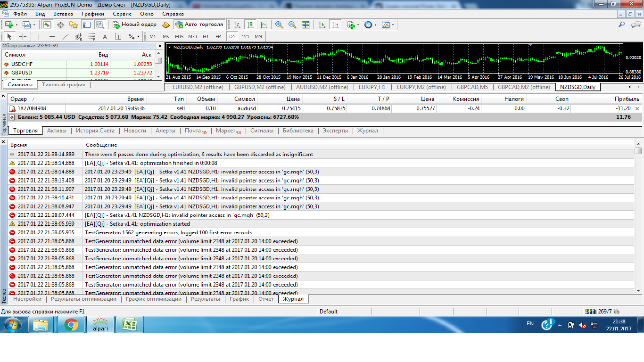The height and width of the screenshot is (362, 644).
Task: Click the tile windows icon
Action: point(305,25)
